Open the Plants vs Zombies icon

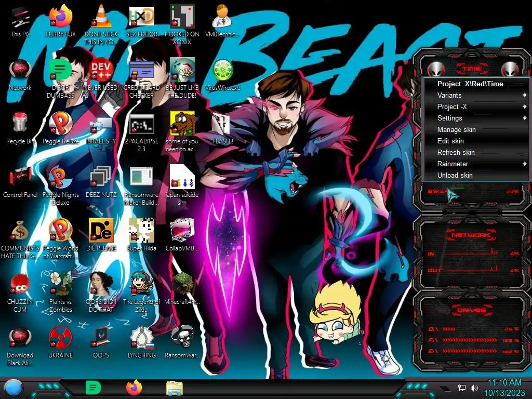tap(60, 292)
